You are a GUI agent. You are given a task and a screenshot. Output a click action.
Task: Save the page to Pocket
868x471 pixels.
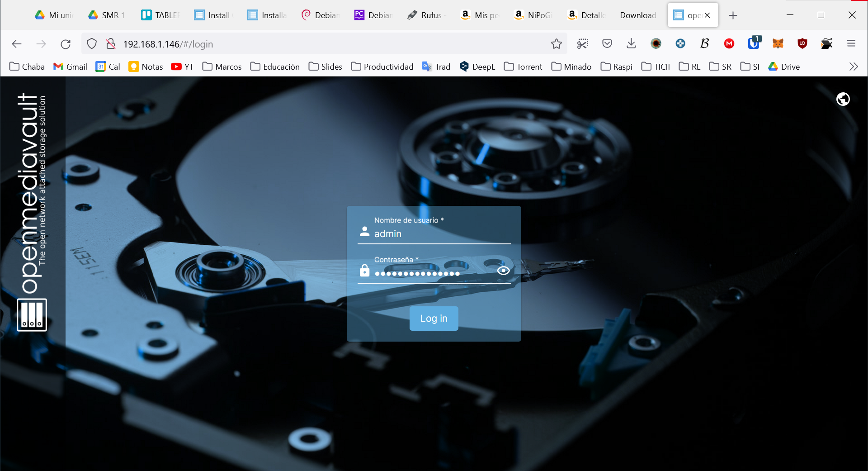point(607,43)
